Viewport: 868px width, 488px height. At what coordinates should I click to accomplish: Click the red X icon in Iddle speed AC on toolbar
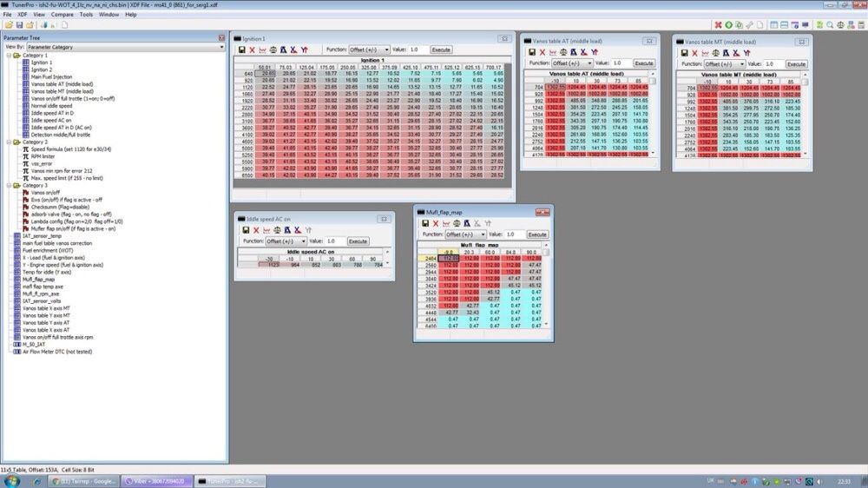point(256,230)
